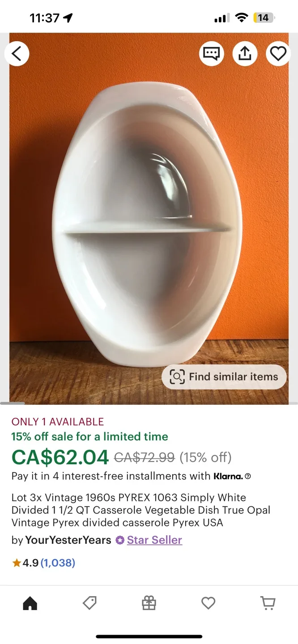This screenshot has height=644, width=298.
Task: Favorite this item with the heart icon
Action: (x=278, y=54)
